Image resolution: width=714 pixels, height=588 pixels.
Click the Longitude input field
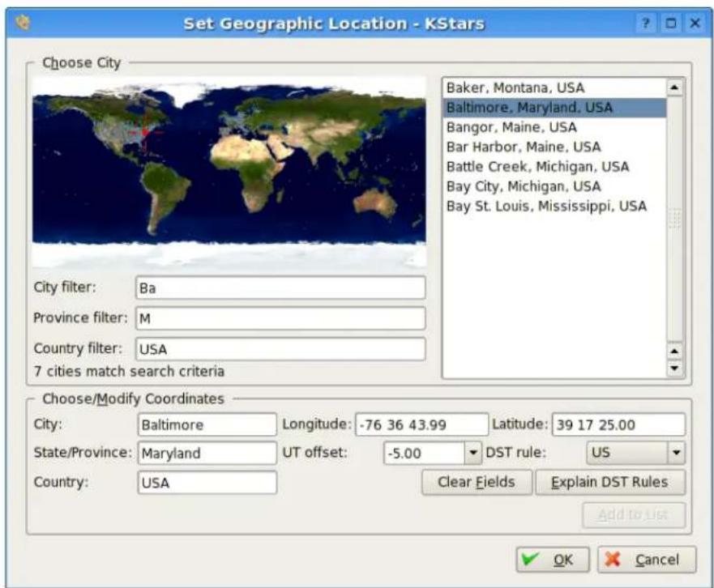pyautogui.click(x=421, y=424)
